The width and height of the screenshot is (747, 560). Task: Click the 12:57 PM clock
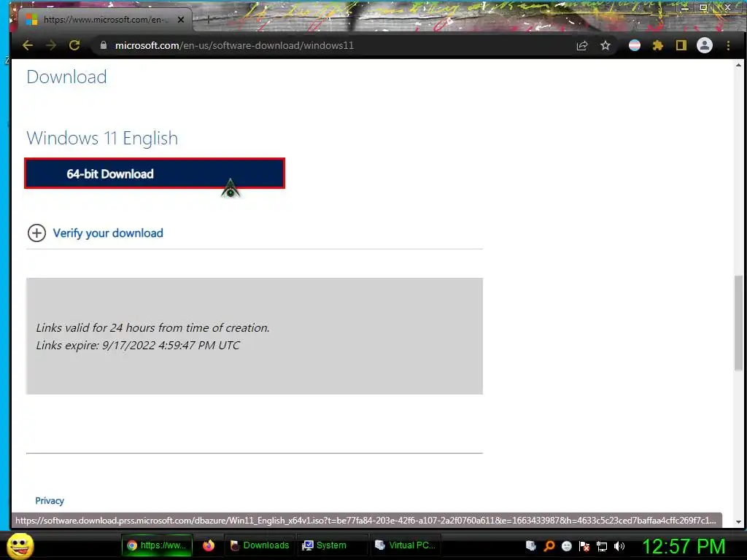(x=684, y=546)
